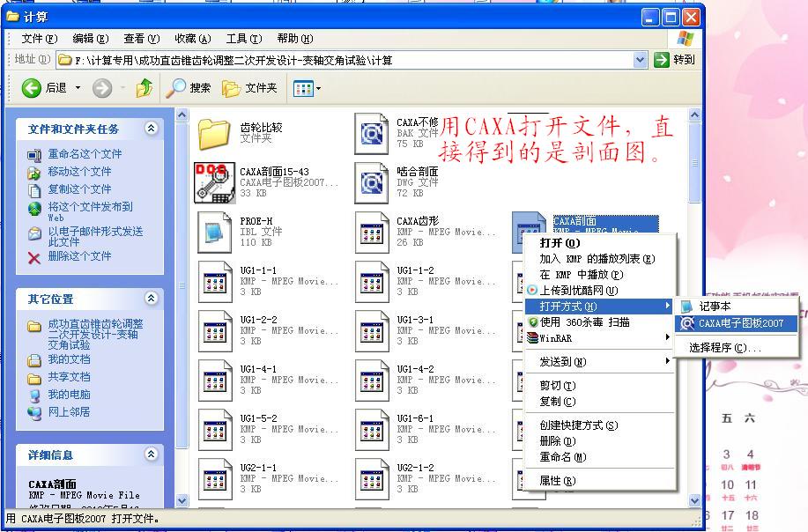Click 以电子邮件形式发送此文件 task

(95, 236)
